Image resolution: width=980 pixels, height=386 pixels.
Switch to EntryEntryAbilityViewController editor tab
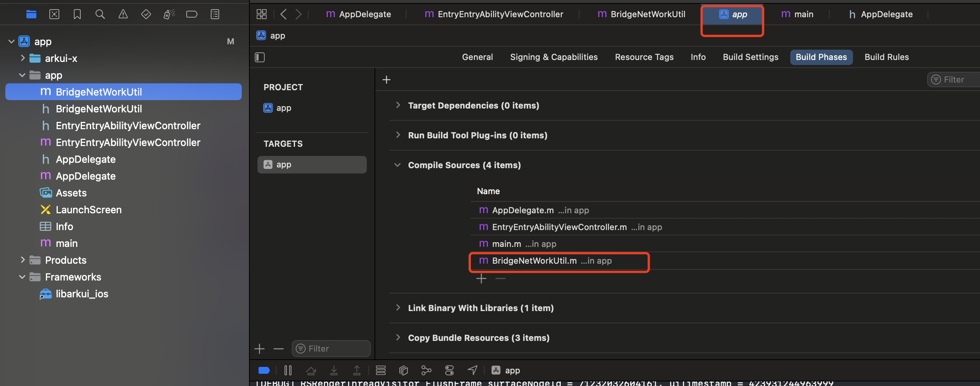coord(494,15)
